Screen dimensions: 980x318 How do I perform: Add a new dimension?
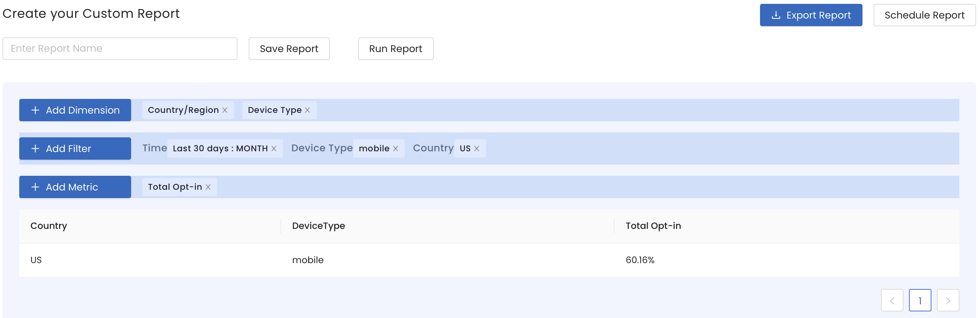[75, 110]
